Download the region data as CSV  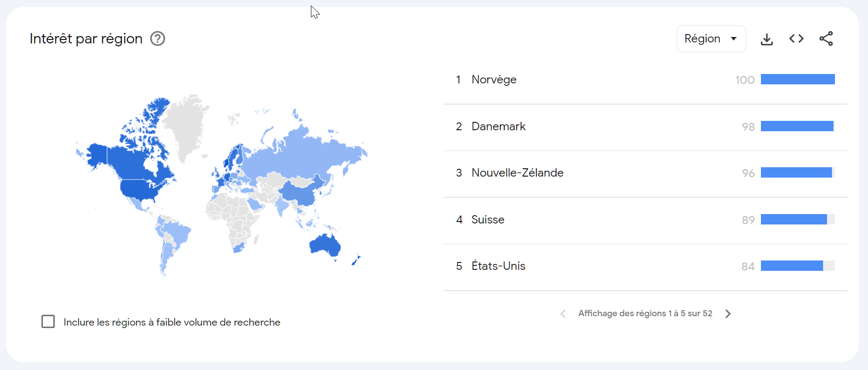[767, 39]
